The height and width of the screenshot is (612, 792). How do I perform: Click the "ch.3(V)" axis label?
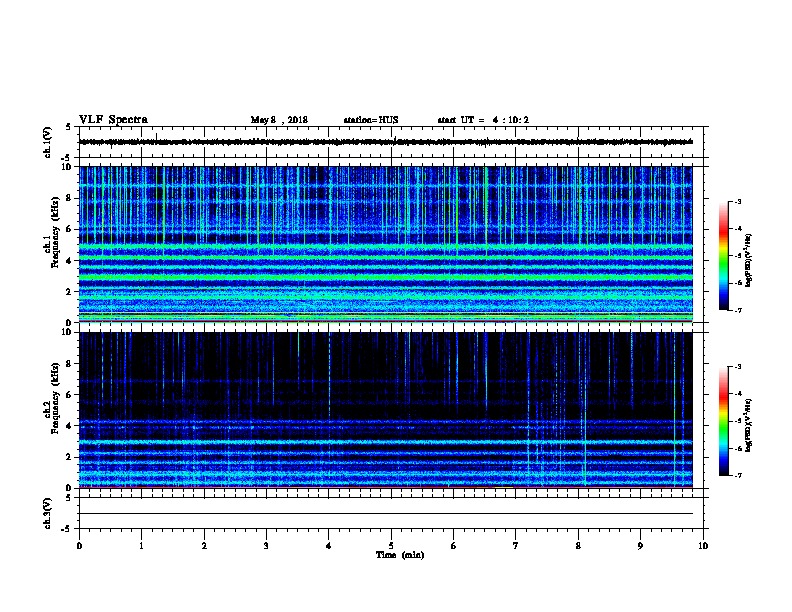pyautogui.click(x=47, y=514)
